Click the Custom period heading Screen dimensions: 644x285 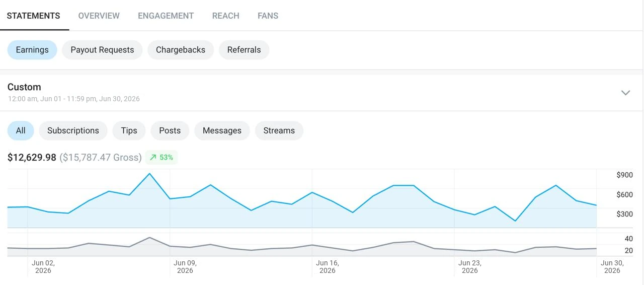24,87
